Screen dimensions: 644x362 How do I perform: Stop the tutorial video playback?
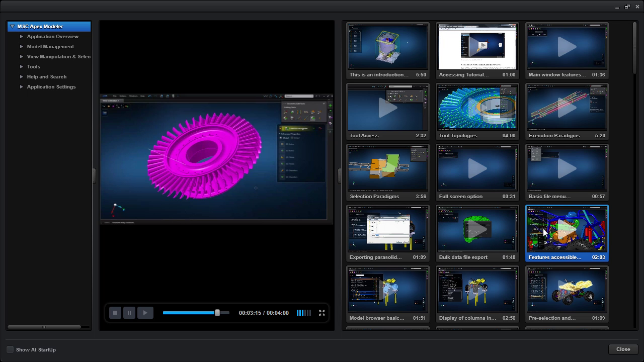pos(115,313)
